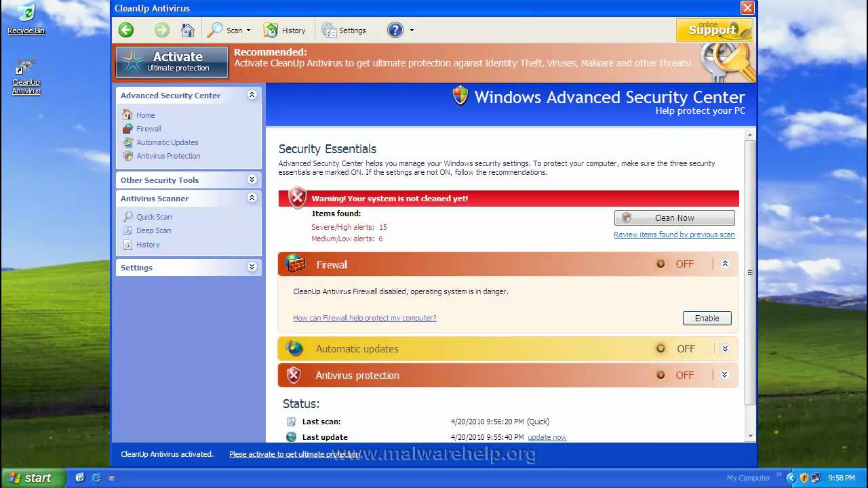Image resolution: width=868 pixels, height=488 pixels.
Task: Collapse the Antivirus Scanner sidebar panel
Action: [252, 198]
